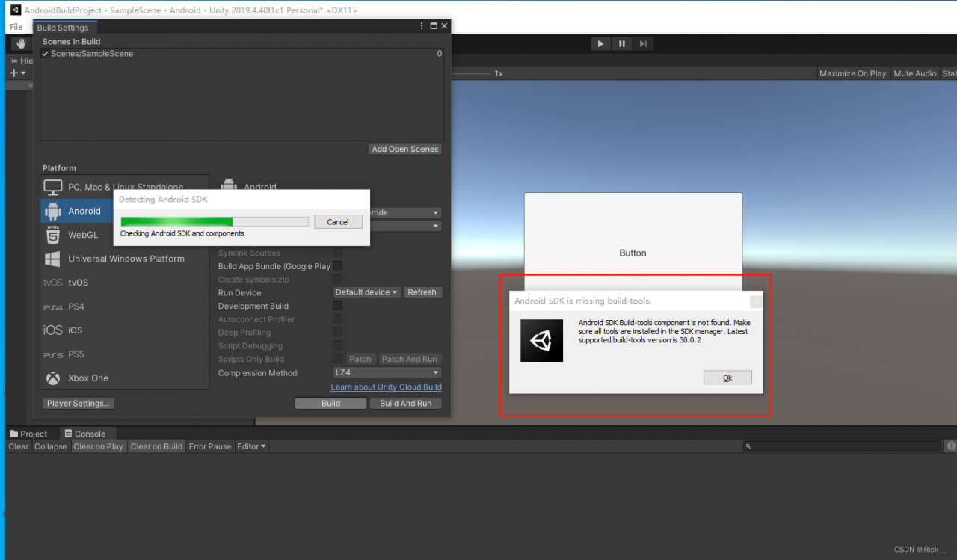Select the PS4 platform
Viewport: 957px width, 560px height.
click(x=125, y=307)
